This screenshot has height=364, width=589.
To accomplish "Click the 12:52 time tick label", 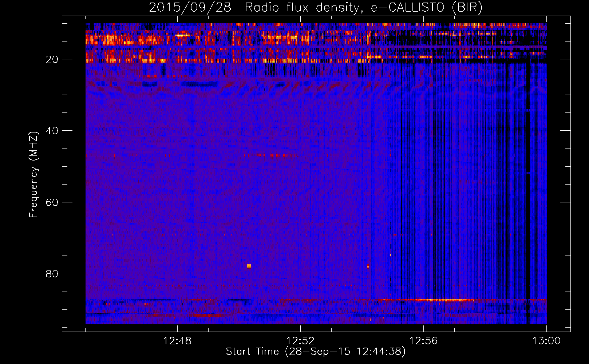I will [300, 341].
